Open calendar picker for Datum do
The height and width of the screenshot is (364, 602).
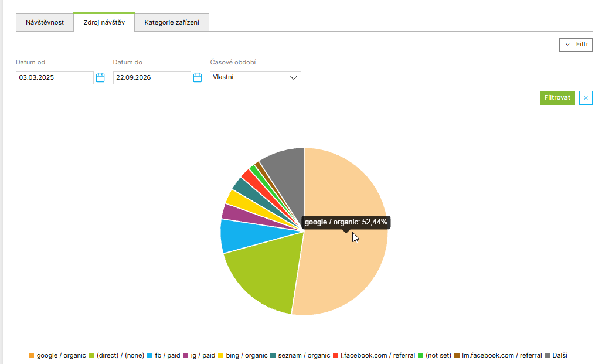(198, 77)
